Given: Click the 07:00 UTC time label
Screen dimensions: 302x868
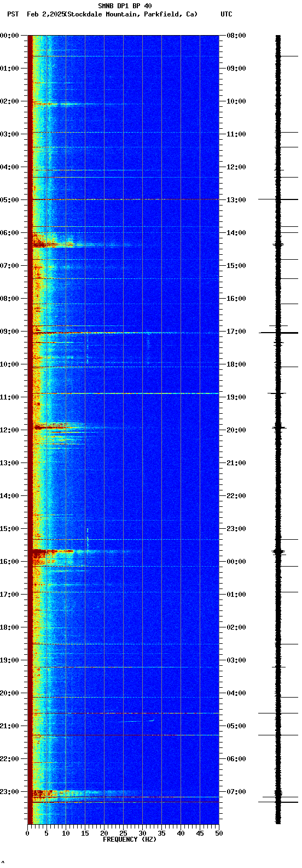Looking at the screenshot, I should pos(236,792).
